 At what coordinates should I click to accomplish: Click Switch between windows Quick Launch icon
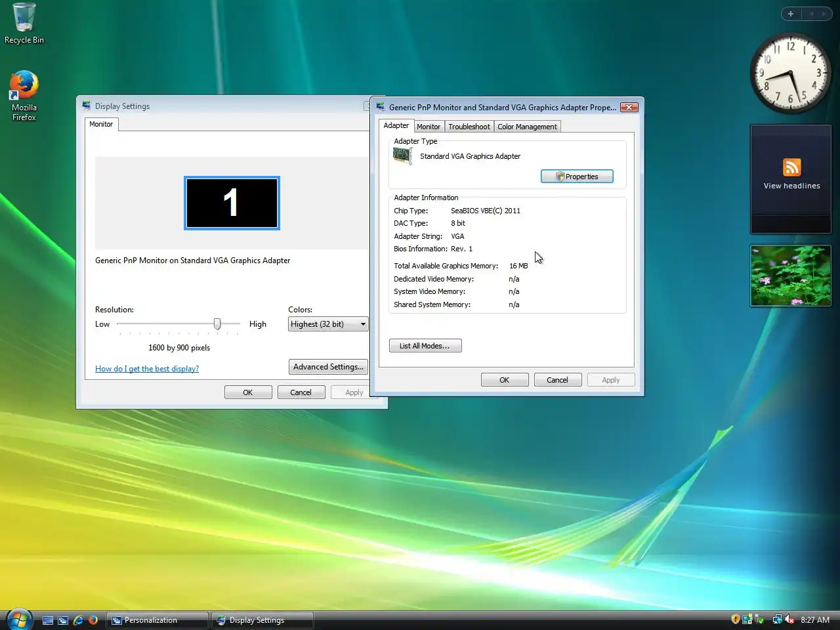[x=63, y=620]
